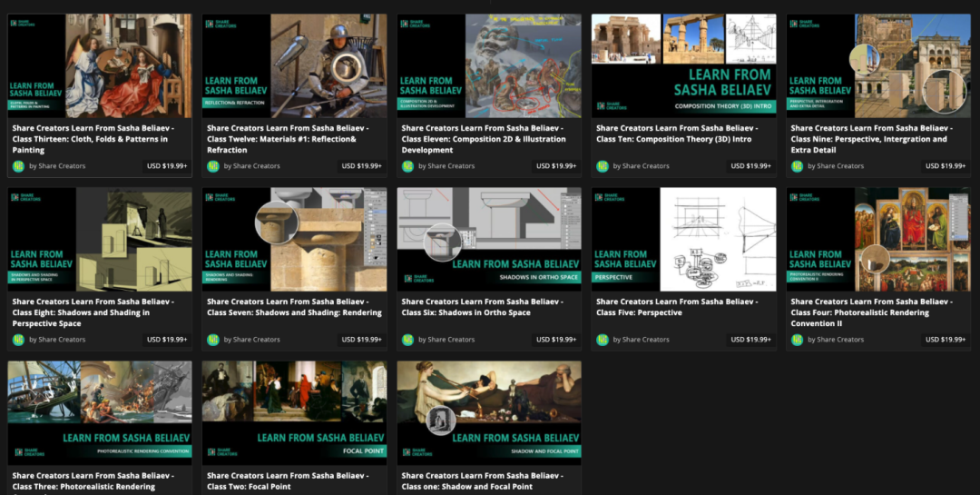Click USD $19.99+ price on Class Eleven card

click(x=556, y=166)
